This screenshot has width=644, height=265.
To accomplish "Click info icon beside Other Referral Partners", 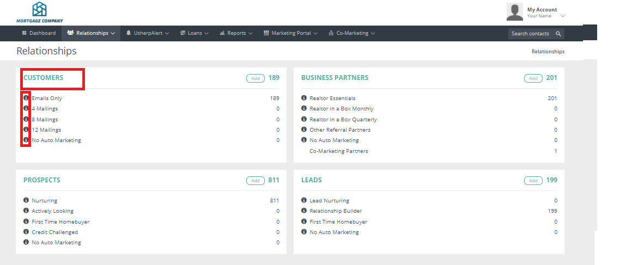I will pos(304,130).
